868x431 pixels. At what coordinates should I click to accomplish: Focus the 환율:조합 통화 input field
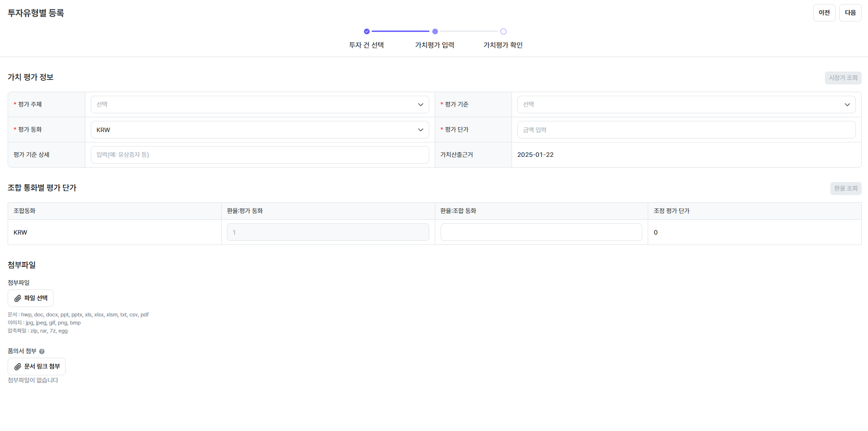coord(541,232)
